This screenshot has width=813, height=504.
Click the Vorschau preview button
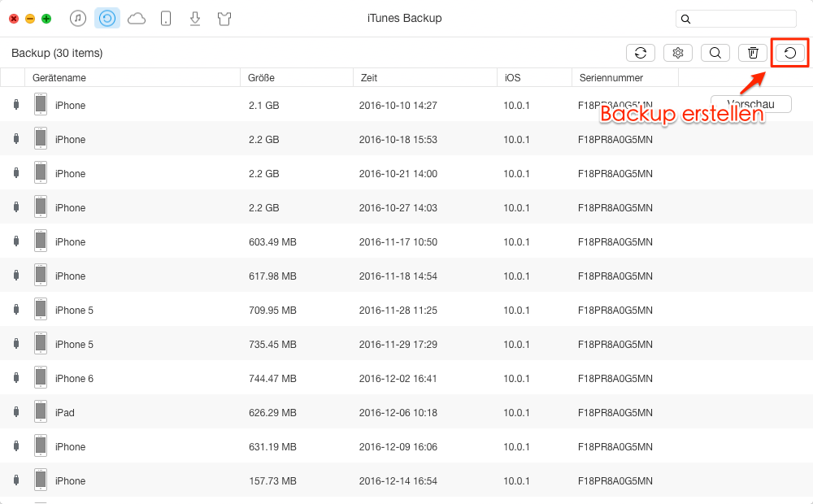coord(750,104)
